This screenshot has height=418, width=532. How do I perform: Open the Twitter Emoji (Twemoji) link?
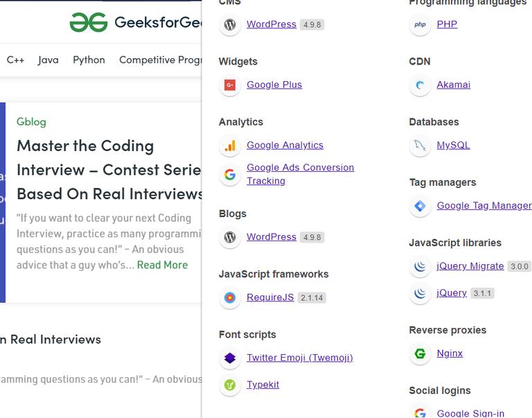[x=300, y=358]
